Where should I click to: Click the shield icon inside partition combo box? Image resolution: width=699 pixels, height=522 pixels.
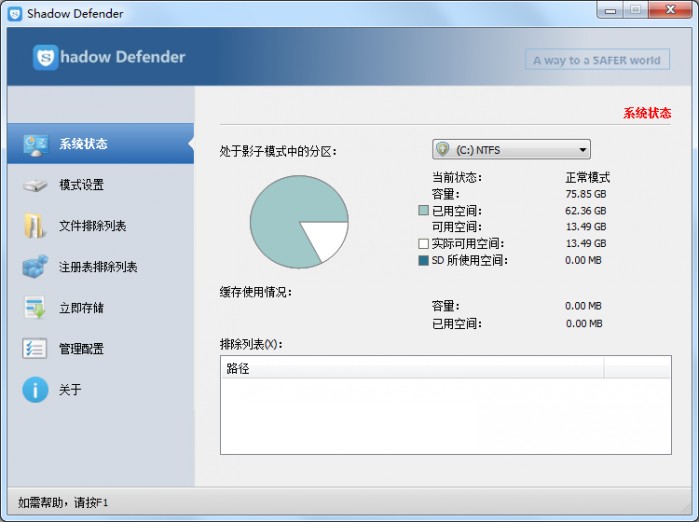coord(443,149)
